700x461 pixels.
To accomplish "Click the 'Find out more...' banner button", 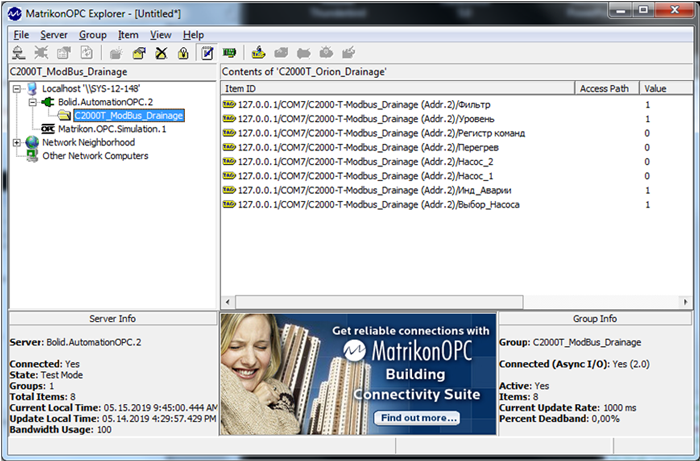I will coord(411,417).
